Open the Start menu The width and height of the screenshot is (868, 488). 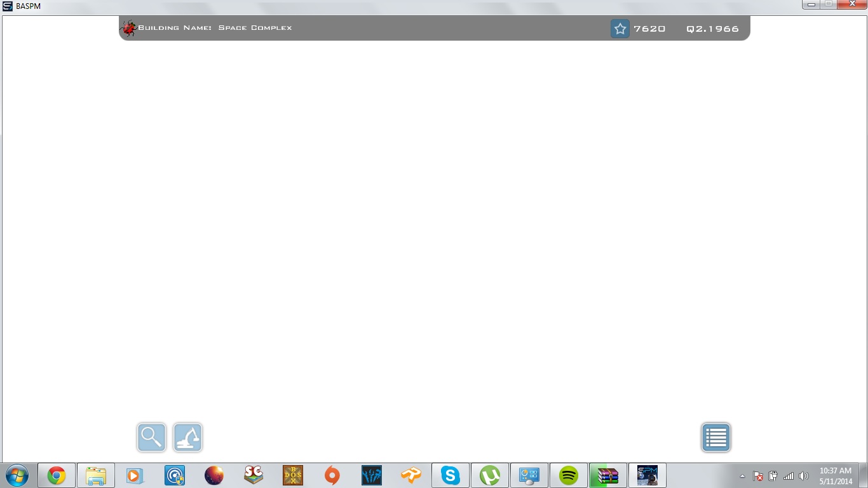[x=17, y=475]
